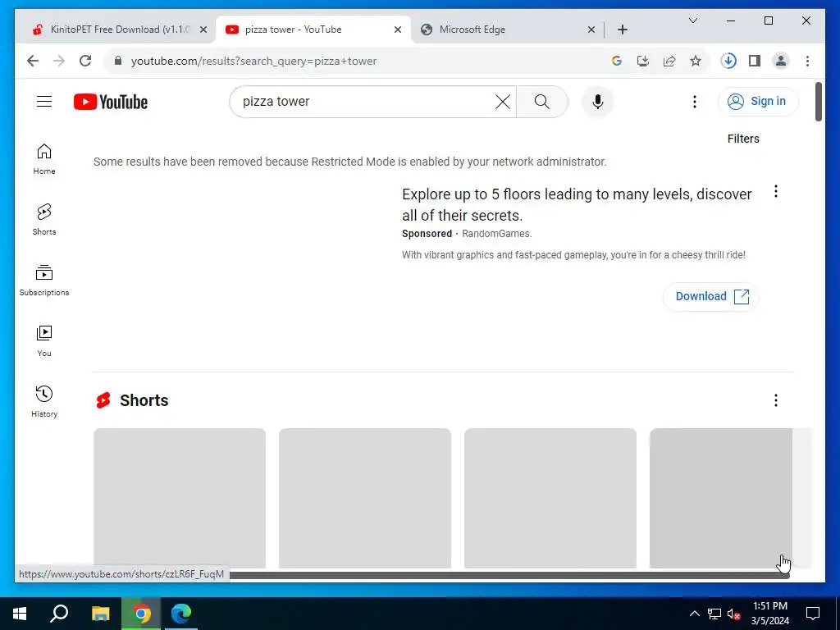Close the Microsoft Edge tab

[x=591, y=30]
